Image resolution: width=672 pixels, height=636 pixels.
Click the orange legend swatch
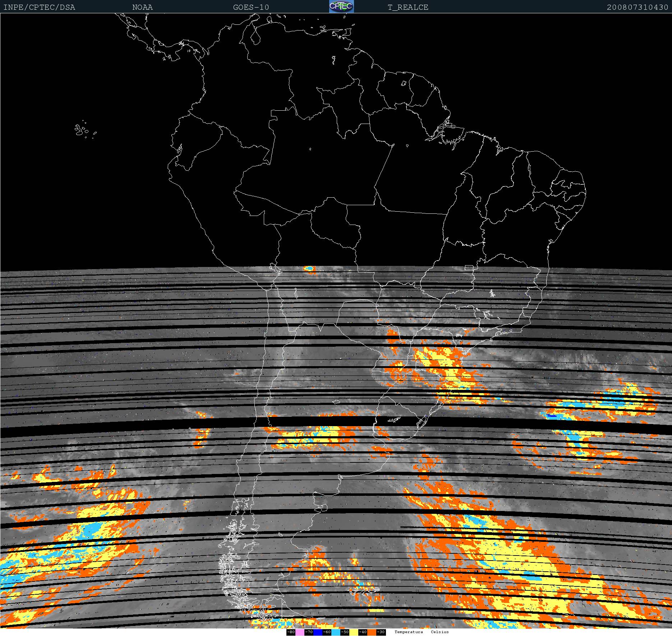371,632
